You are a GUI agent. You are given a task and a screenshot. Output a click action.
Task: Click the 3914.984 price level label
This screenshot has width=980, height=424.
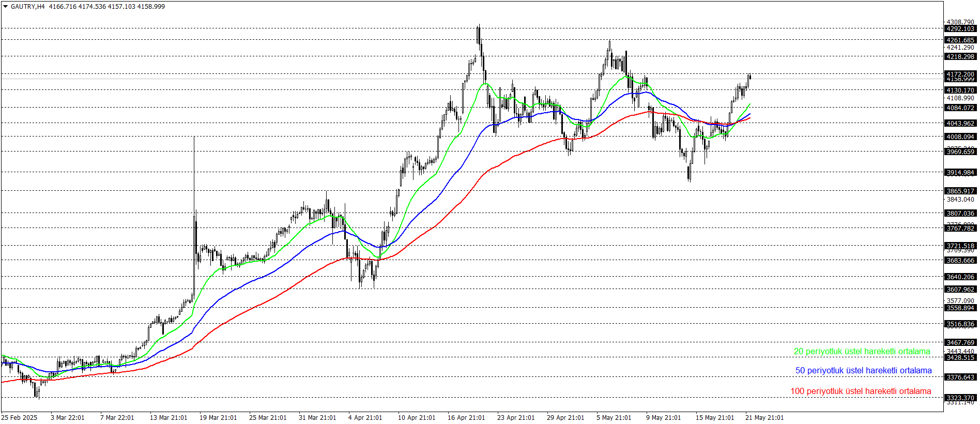pos(960,173)
